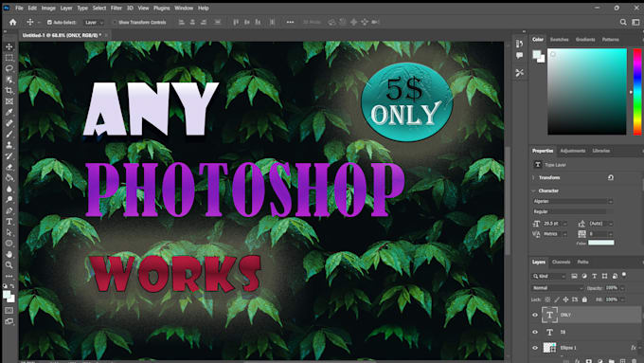Enable Show Transform Controls checkbox

[115, 22]
